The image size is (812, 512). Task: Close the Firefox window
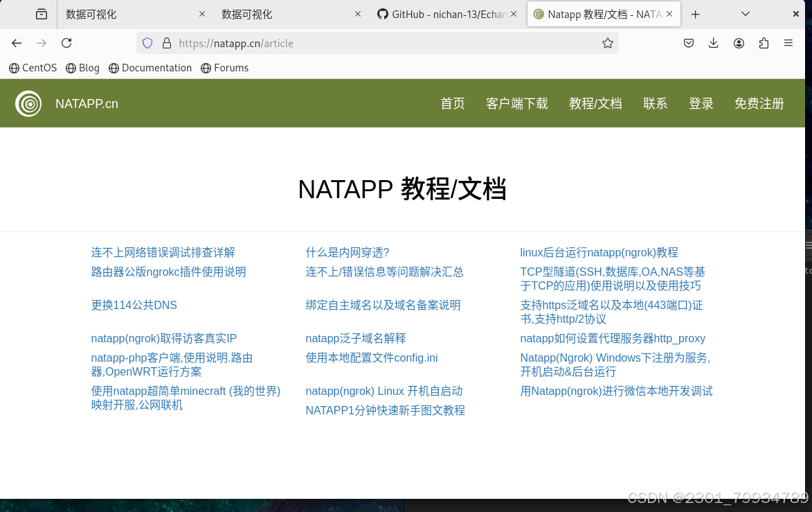(796, 14)
